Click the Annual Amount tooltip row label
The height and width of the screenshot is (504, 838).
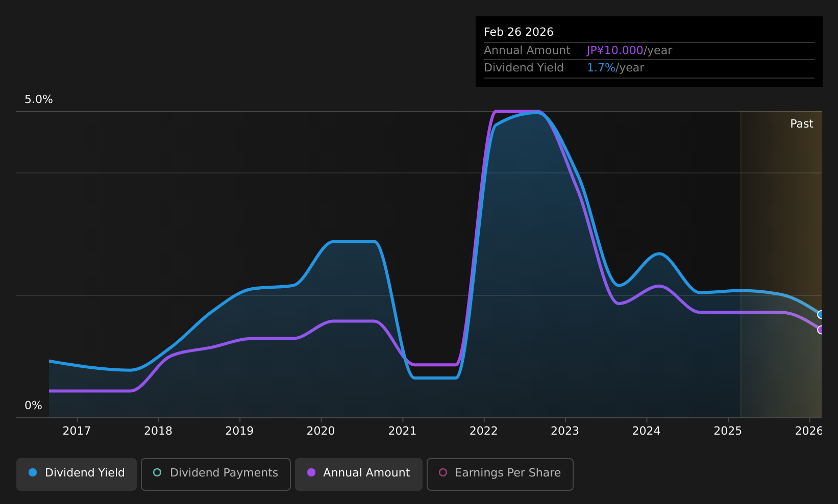click(x=527, y=51)
